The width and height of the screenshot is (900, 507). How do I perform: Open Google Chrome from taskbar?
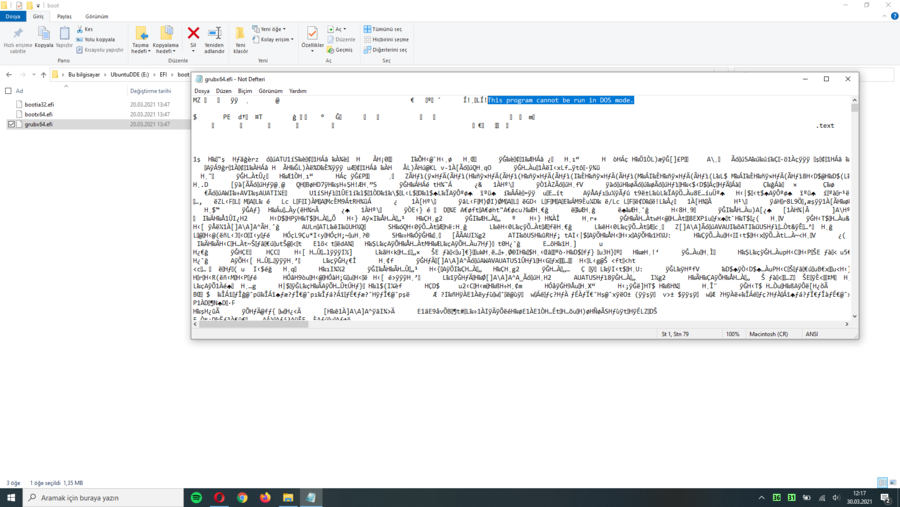click(242, 498)
